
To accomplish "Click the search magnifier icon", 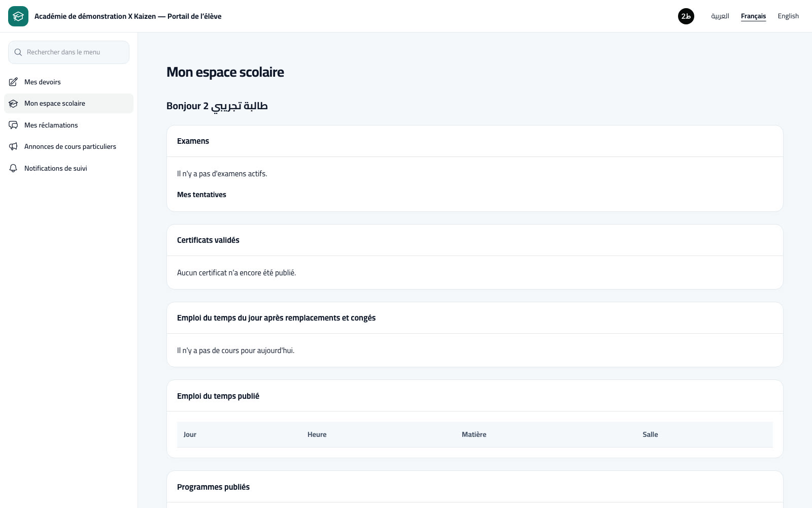I will (x=18, y=52).
